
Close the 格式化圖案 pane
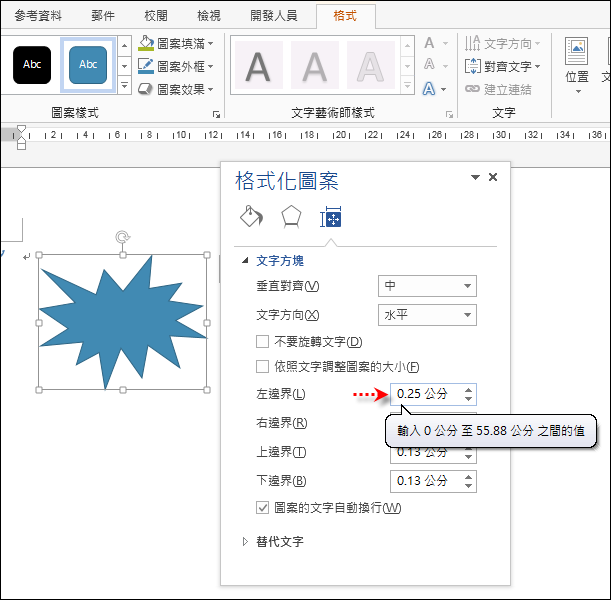[493, 177]
